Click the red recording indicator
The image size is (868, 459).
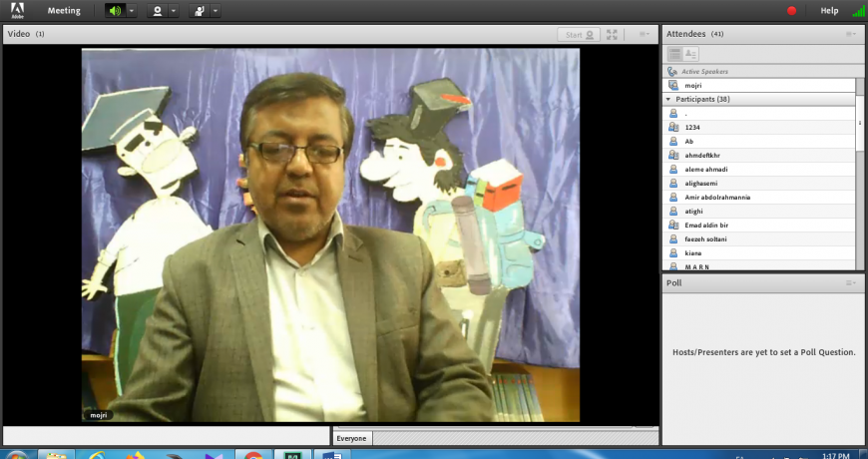tap(792, 11)
